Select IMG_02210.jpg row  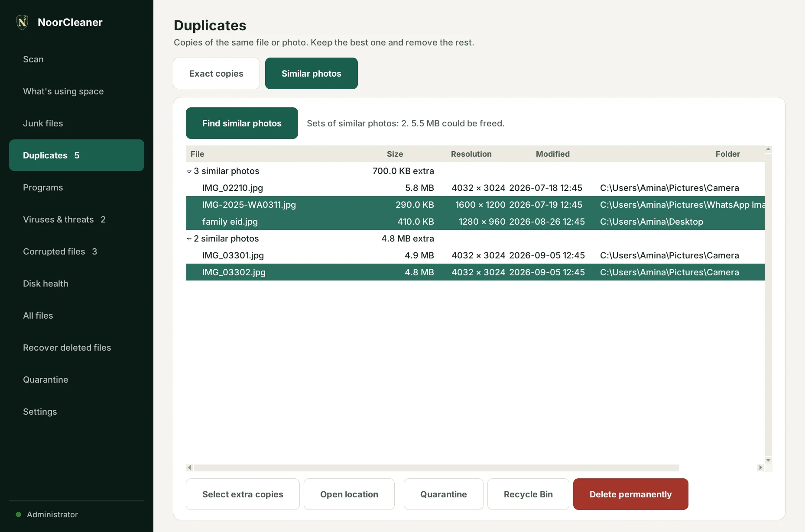point(475,188)
